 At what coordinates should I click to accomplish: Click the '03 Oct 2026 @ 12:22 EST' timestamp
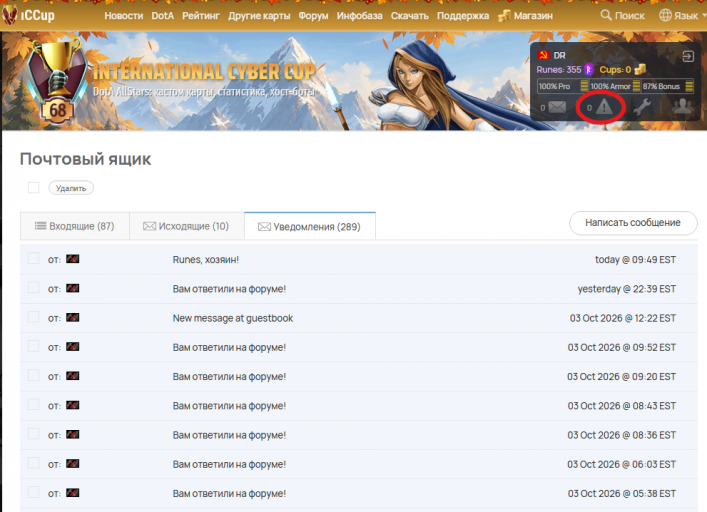pos(623,318)
